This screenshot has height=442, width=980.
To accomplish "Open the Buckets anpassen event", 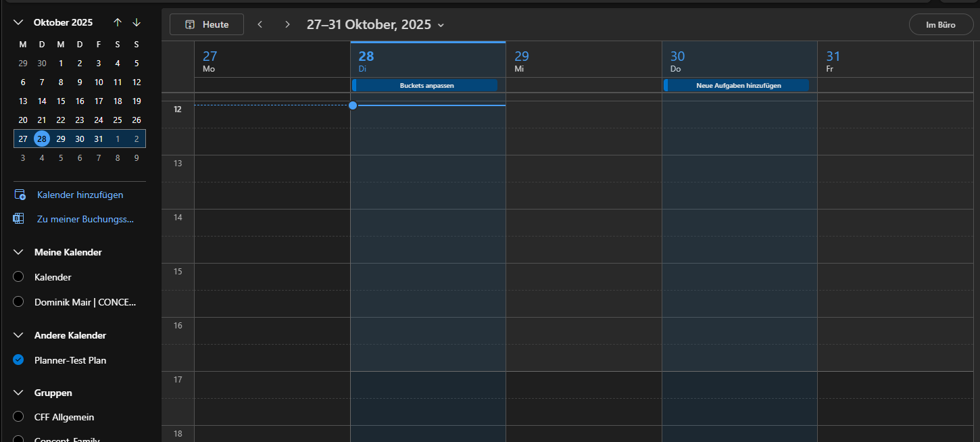I will (x=426, y=85).
